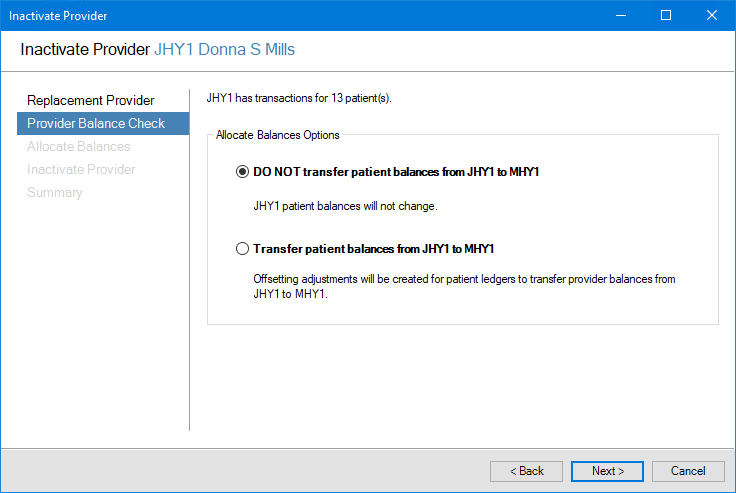Click the Inactivate Provider title bar text
The image size is (736, 493).
coord(58,16)
